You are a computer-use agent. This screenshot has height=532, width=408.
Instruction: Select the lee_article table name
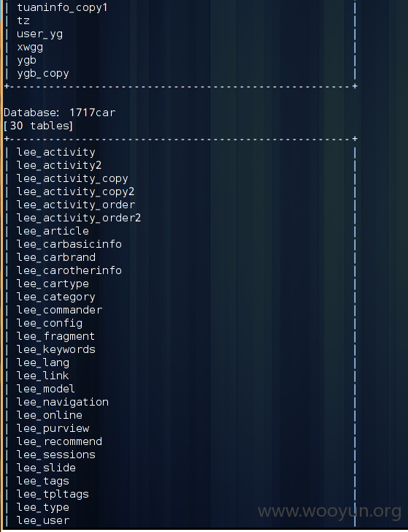point(53,231)
